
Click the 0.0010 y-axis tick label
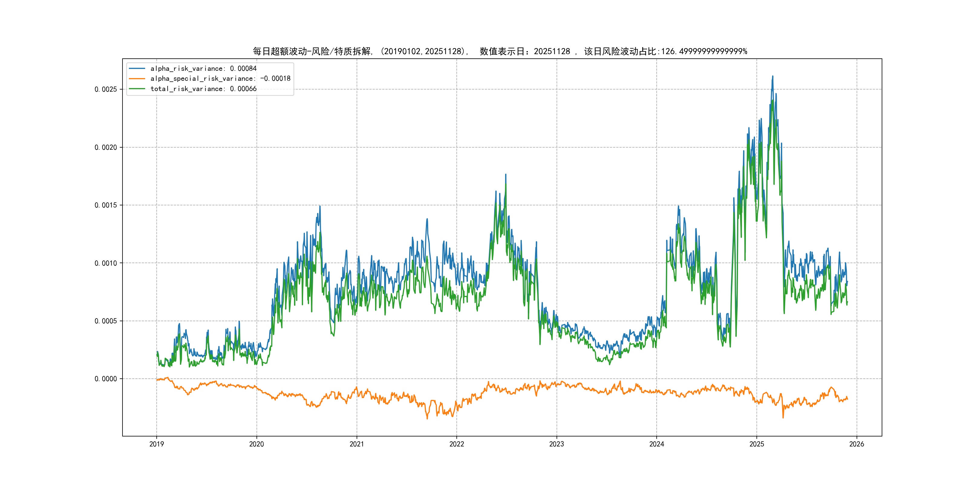[x=106, y=263]
